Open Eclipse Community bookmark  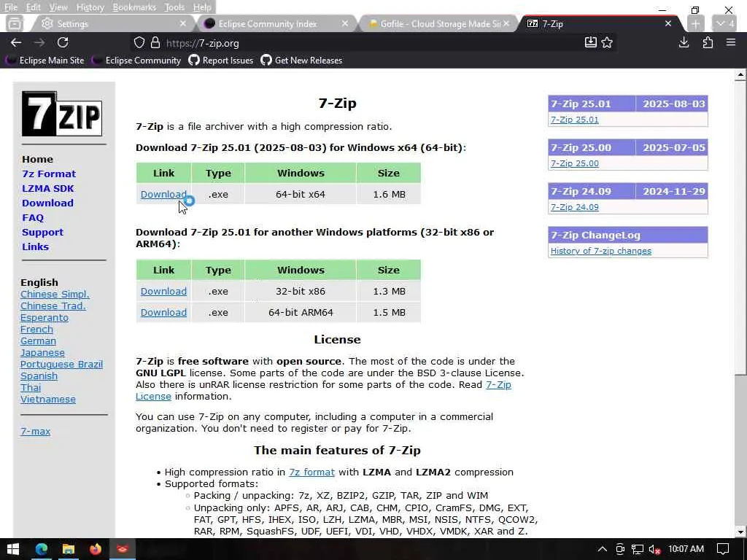[136, 61]
